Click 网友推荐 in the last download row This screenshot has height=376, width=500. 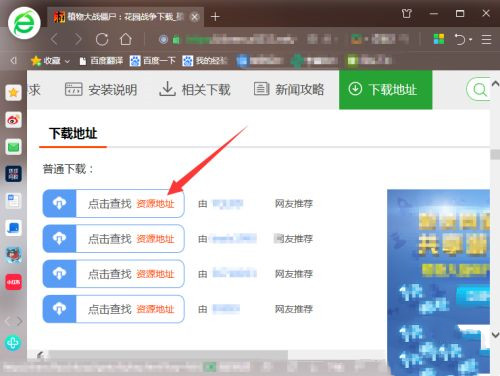pos(294,309)
